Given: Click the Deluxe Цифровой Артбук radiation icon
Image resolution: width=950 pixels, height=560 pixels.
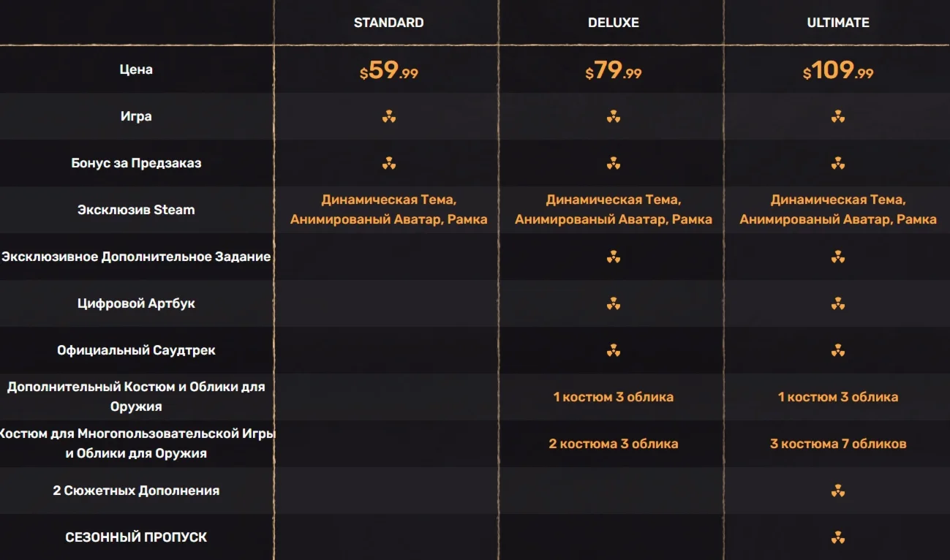Looking at the screenshot, I should click(614, 303).
